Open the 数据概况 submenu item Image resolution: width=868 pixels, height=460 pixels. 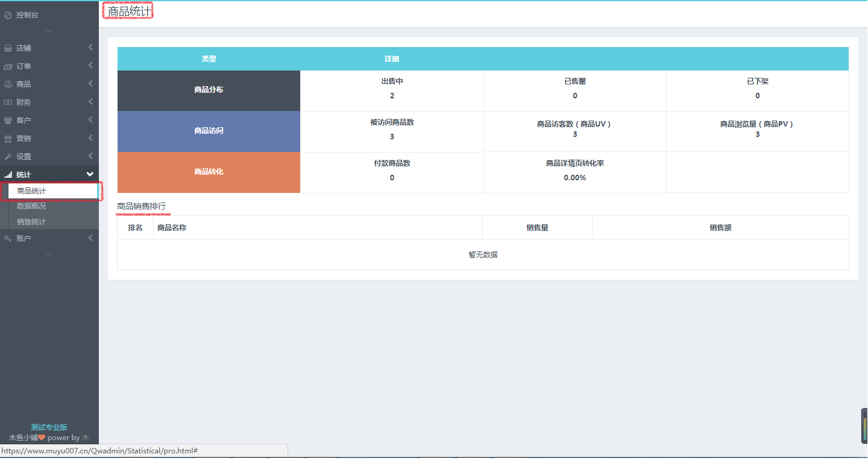click(x=31, y=206)
